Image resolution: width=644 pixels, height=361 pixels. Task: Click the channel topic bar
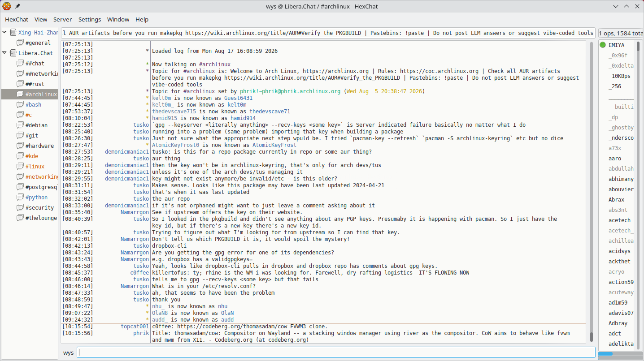click(x=328, y=33)
